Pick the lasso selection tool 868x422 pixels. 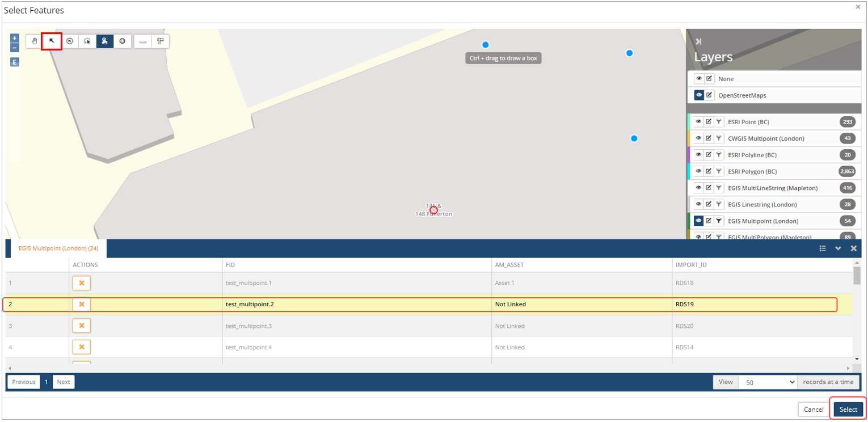[87, 41]
